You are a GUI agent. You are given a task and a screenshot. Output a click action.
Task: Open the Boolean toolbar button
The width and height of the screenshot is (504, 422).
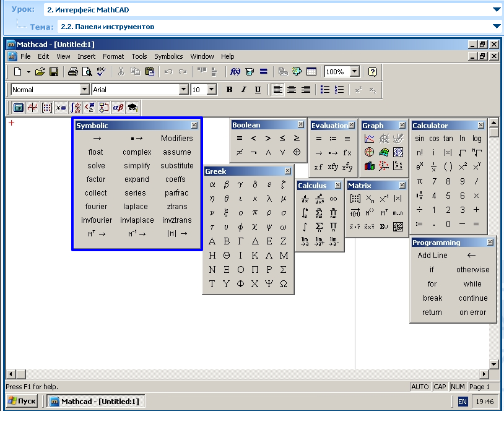pos(89,108)
